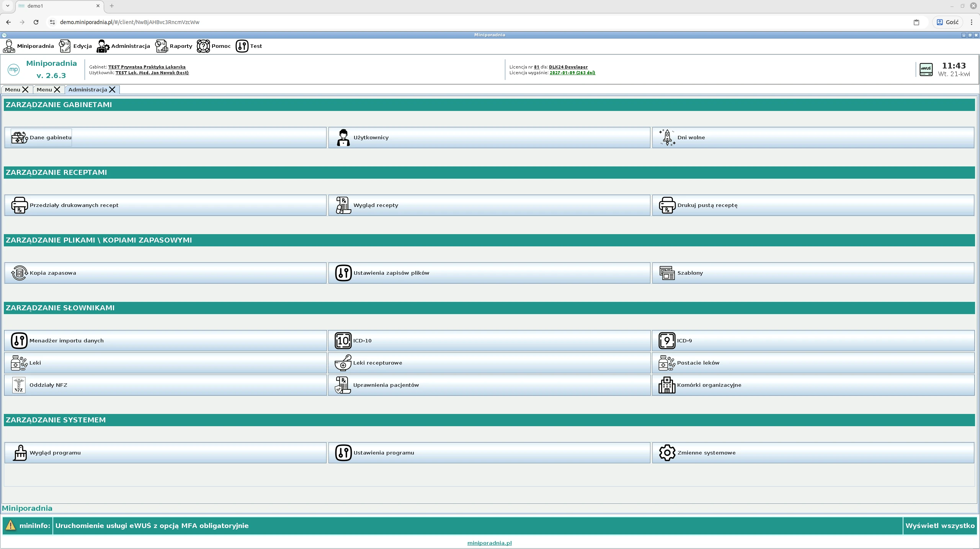Screen dimensions: 980x549
Task: Go back in browser history
Action: pyautogui.click(x=8, y=22)
